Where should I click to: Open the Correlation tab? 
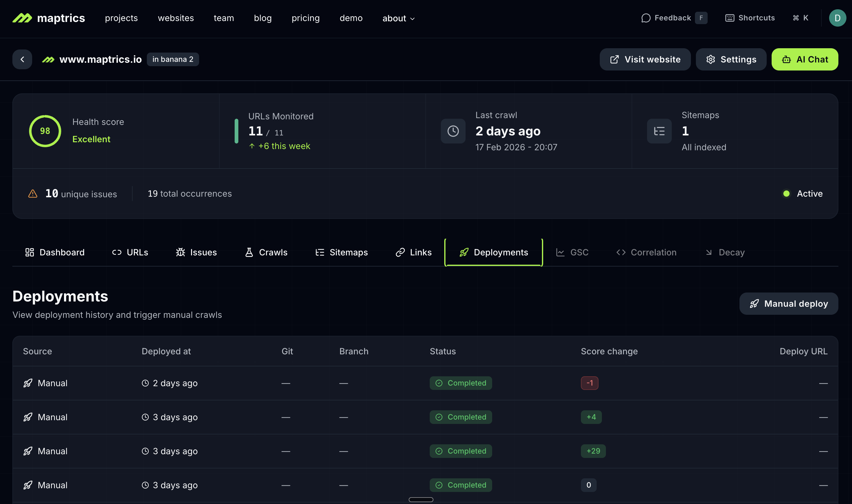pyautogui.click(x=646, y=252)
